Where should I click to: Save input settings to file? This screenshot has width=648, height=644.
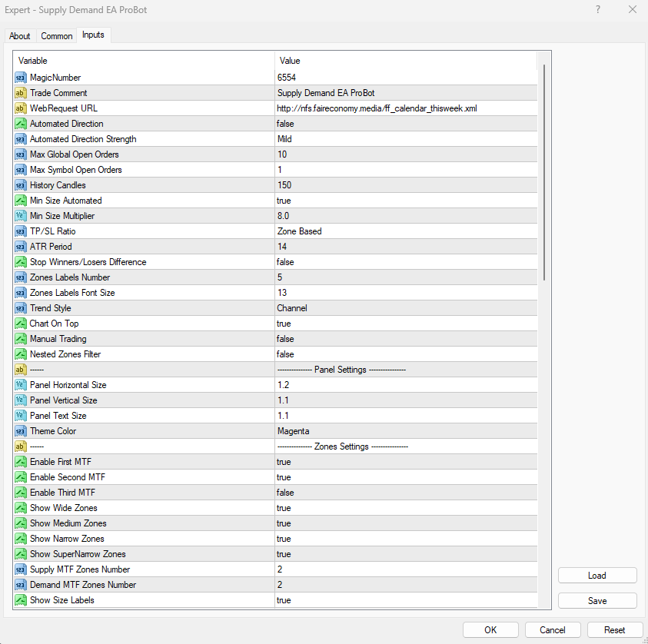pos(597,601)
